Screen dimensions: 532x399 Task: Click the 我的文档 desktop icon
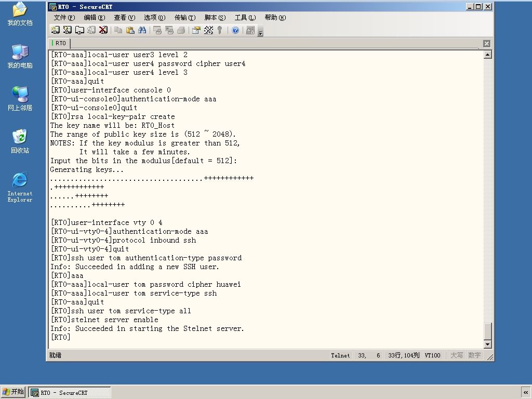pyautogui.click(x=20, y=14)
